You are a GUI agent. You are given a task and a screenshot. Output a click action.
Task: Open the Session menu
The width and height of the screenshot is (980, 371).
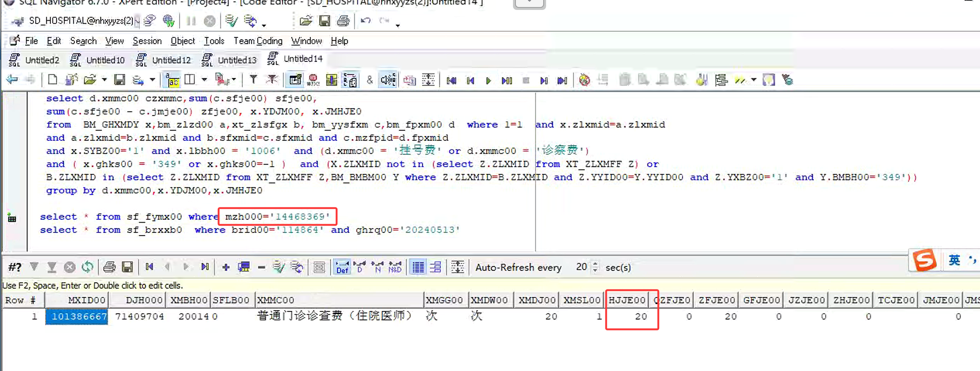147,41
